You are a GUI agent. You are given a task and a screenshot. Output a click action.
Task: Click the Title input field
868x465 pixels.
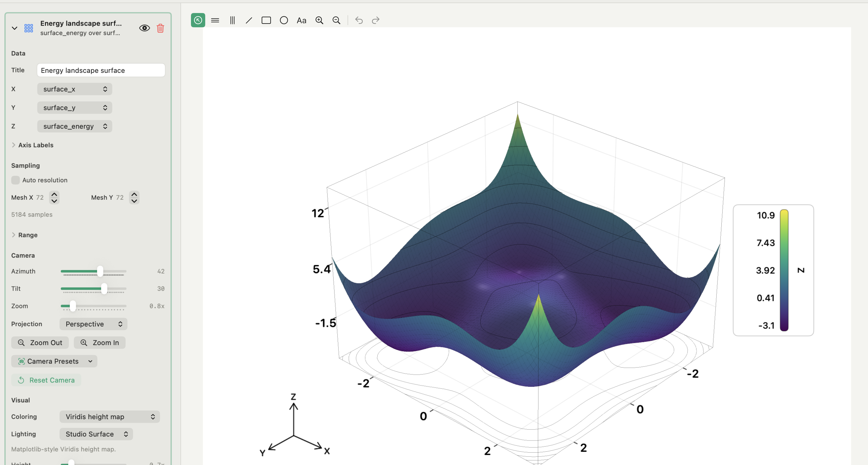(x=101, y=70)
